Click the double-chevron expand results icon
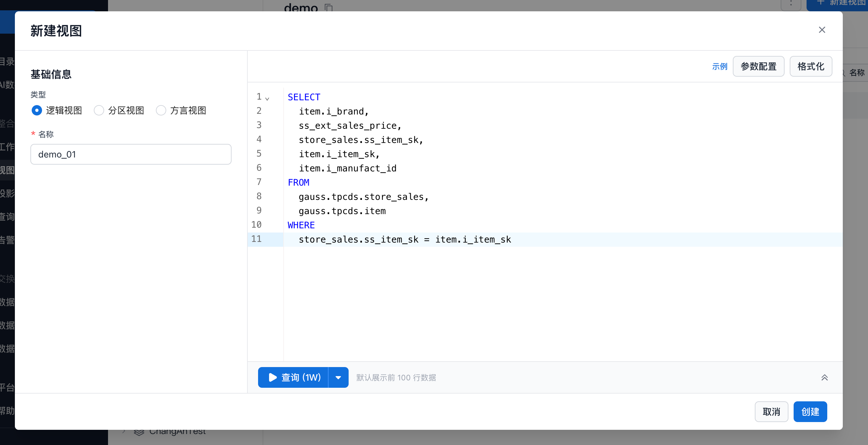The width and height of the screenshot is (868, 445). click(x=824, y=378)
